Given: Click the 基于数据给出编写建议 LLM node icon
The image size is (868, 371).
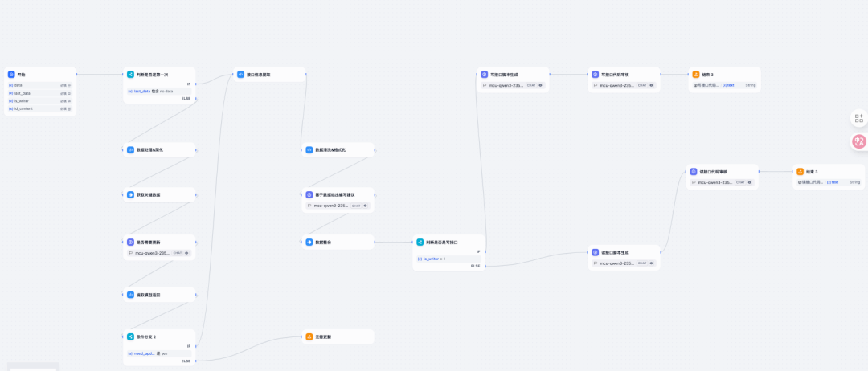Looking at the screenshot, I should click(x=309, y=194).
